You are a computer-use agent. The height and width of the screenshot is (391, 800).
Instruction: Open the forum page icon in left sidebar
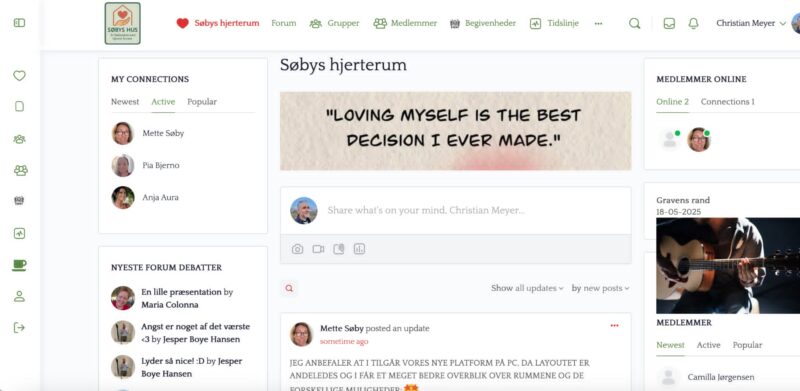coord(19,106)
